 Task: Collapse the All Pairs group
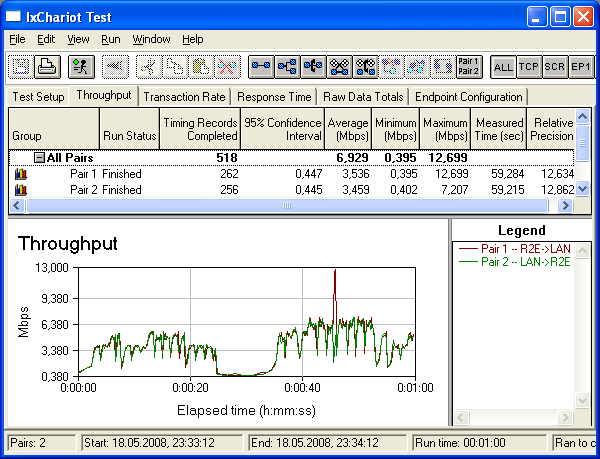tap(39, 158)
